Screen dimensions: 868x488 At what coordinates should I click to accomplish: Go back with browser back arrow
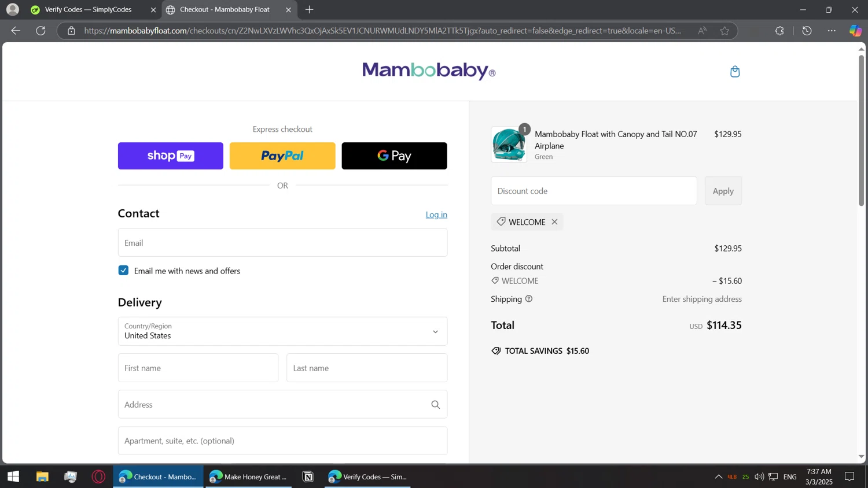click(16, 31)
